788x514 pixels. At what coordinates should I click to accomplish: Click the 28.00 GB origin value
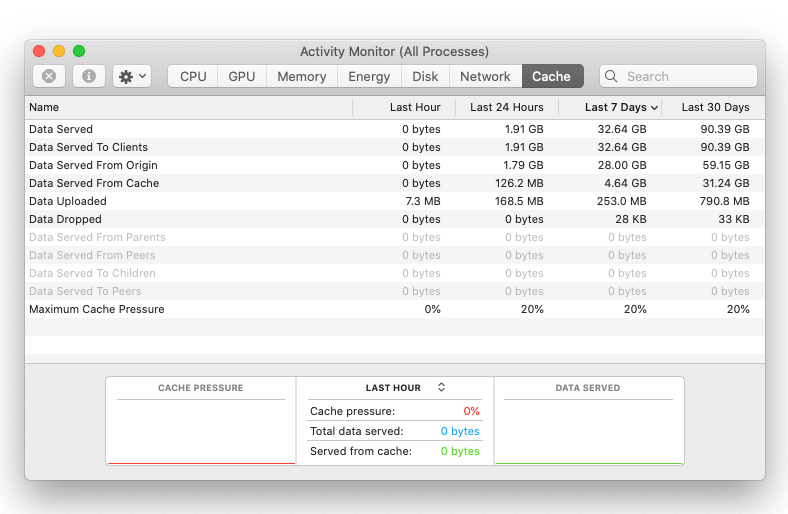[622, 165]
